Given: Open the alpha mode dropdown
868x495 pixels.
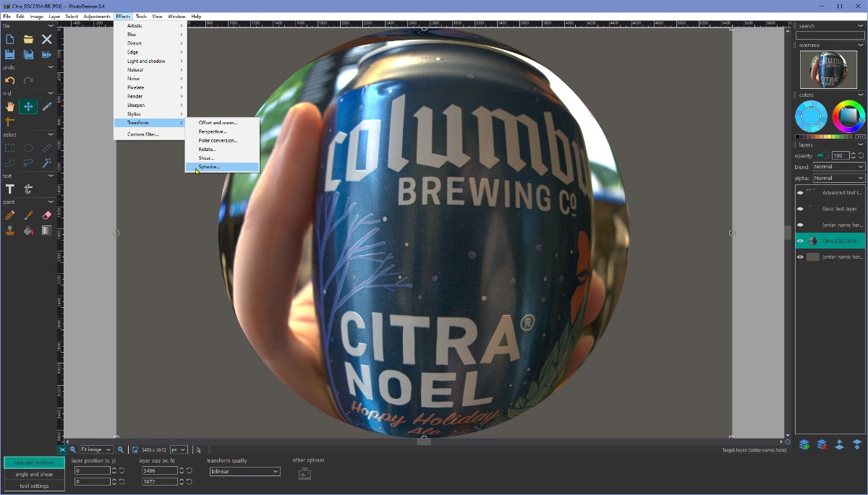Looking at the screenshot, I should (x=839, y=178).
